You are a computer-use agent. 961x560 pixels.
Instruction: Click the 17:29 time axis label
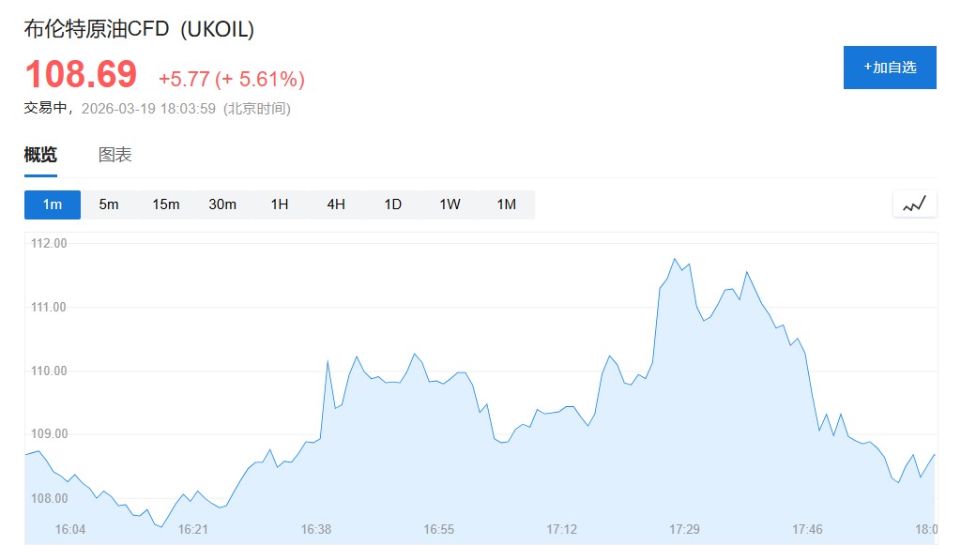684,529
